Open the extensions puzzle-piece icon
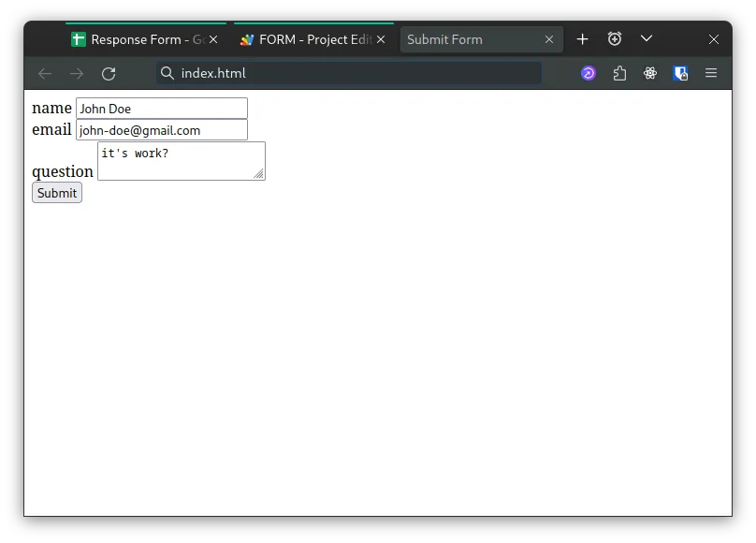Screen dimensions: 756x543 click(x=619, y=73)
